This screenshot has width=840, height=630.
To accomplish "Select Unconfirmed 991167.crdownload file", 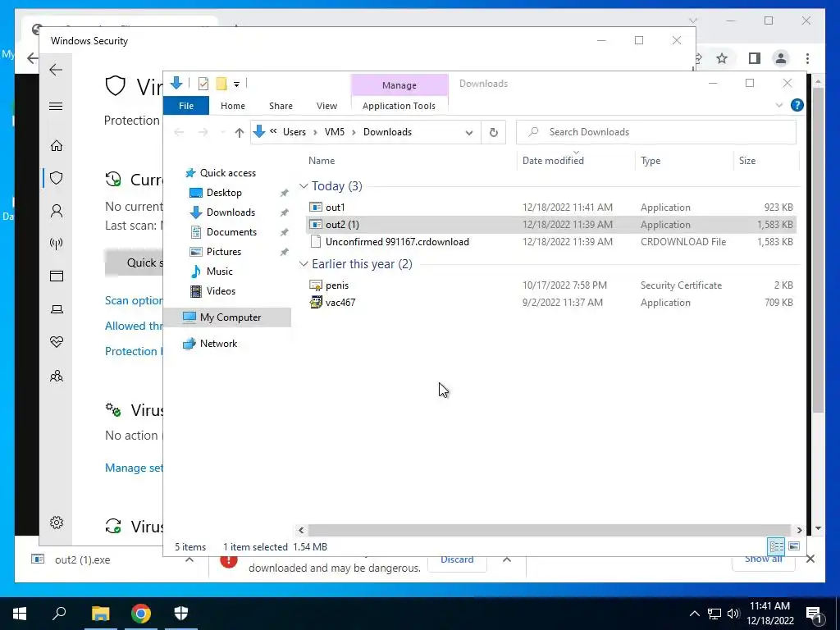I will click(550, 242).
